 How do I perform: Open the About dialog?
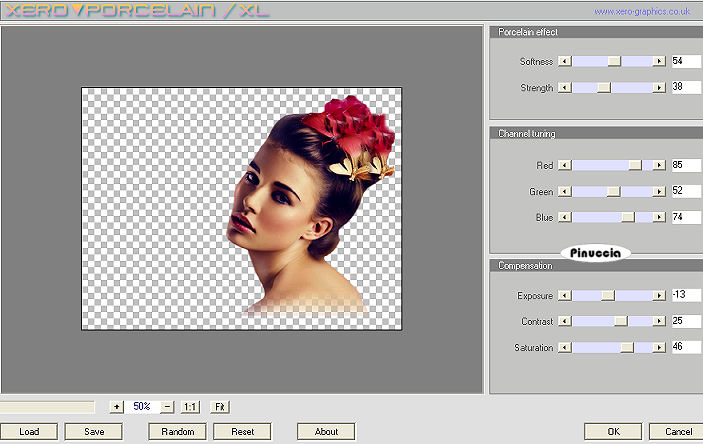coord(326,432)
